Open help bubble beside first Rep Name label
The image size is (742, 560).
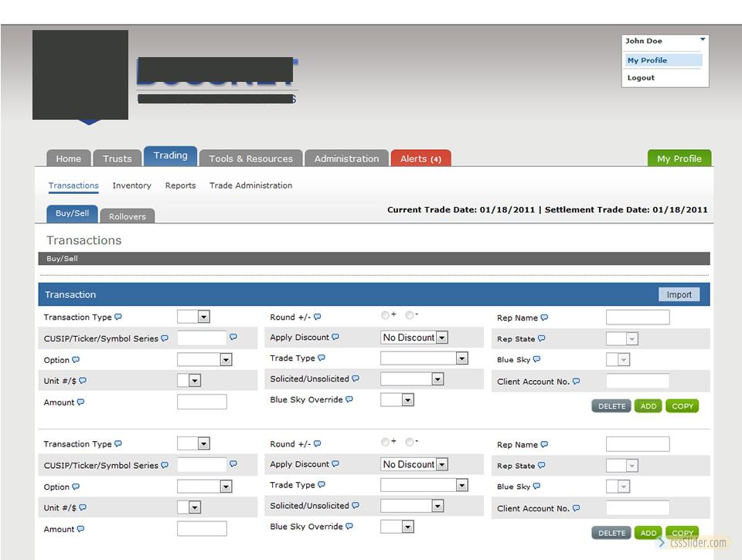point(544,317)
